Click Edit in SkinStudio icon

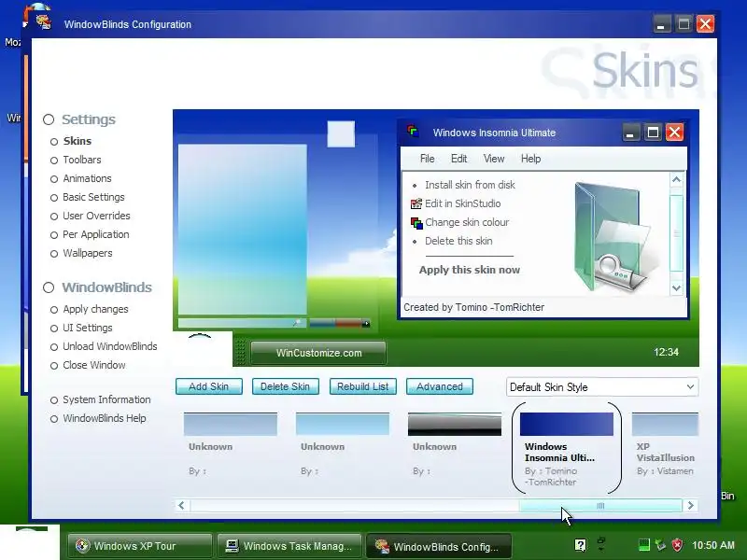tap(416, 203)
